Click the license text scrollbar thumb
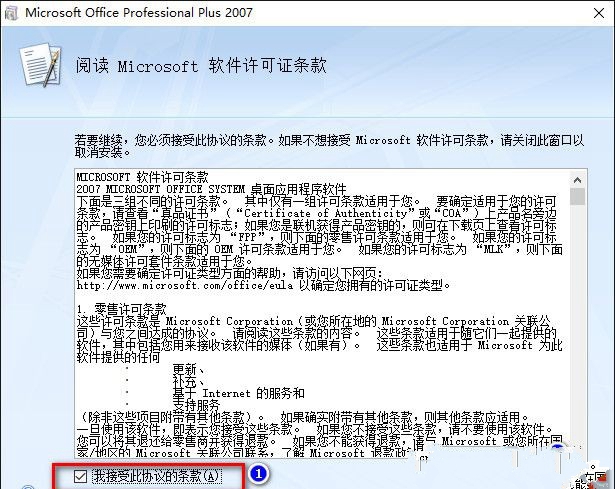Viewport: 615px width, 489px height. click(577, 196)
